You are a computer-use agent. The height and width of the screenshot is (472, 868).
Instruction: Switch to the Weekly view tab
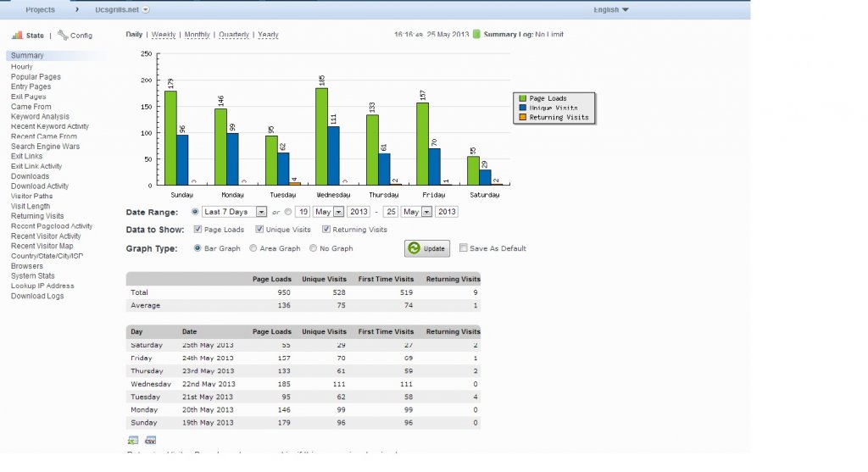pyautogui.click(x=164, y=35)
